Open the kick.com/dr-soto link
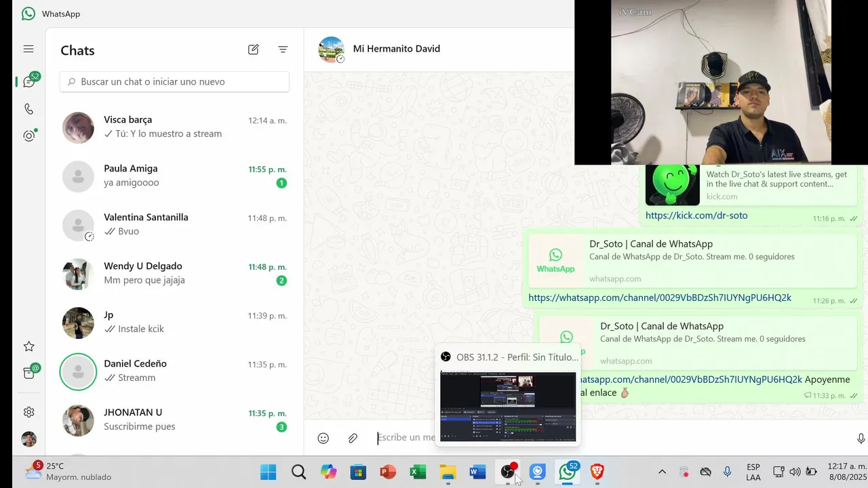 click(x=696, y=216)
